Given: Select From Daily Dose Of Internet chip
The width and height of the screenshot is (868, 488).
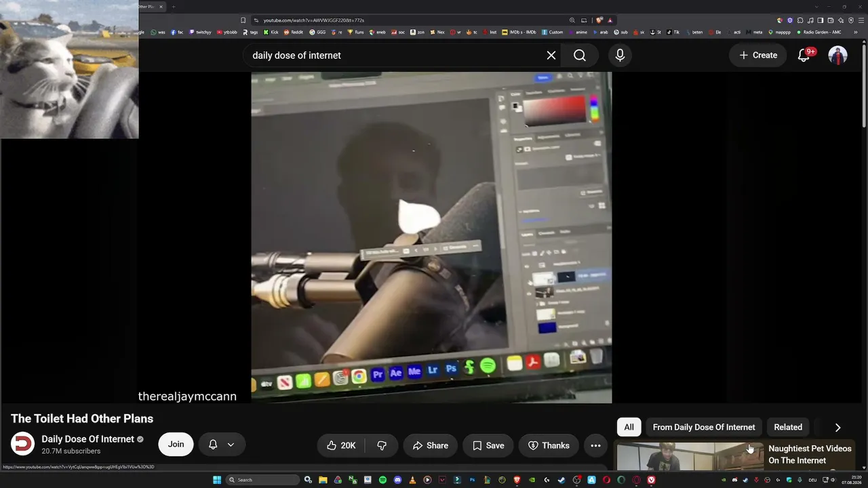Looking at the screenshot, I should click(703, 427).
